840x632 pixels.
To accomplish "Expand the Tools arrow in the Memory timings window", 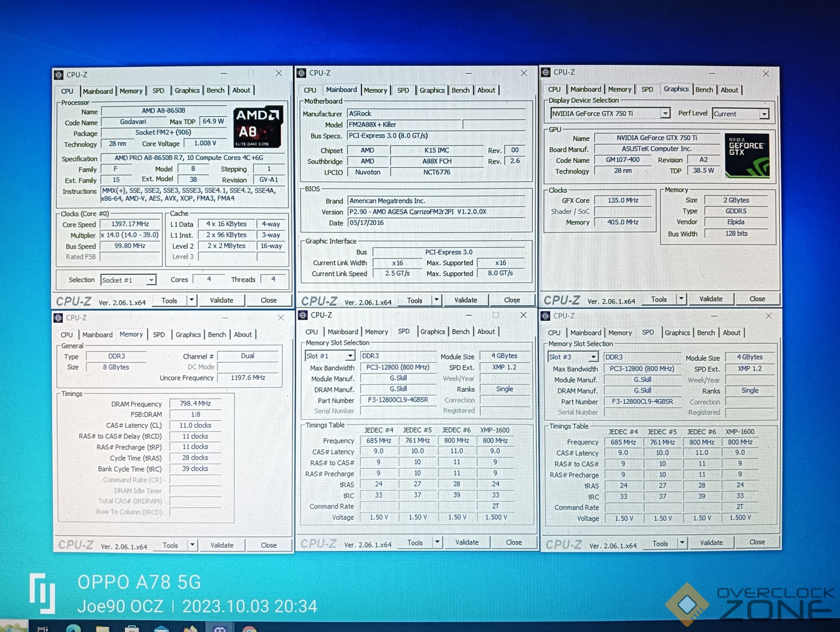I will point(192,545).
